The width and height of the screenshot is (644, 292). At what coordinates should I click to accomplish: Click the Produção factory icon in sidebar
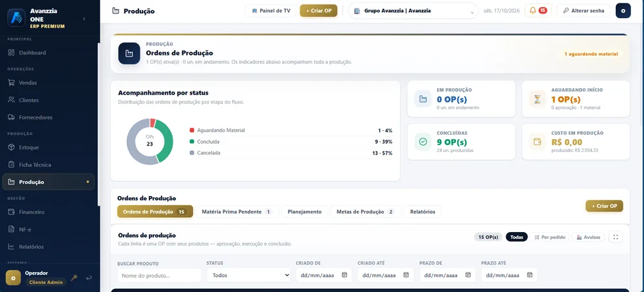[11, 182]
